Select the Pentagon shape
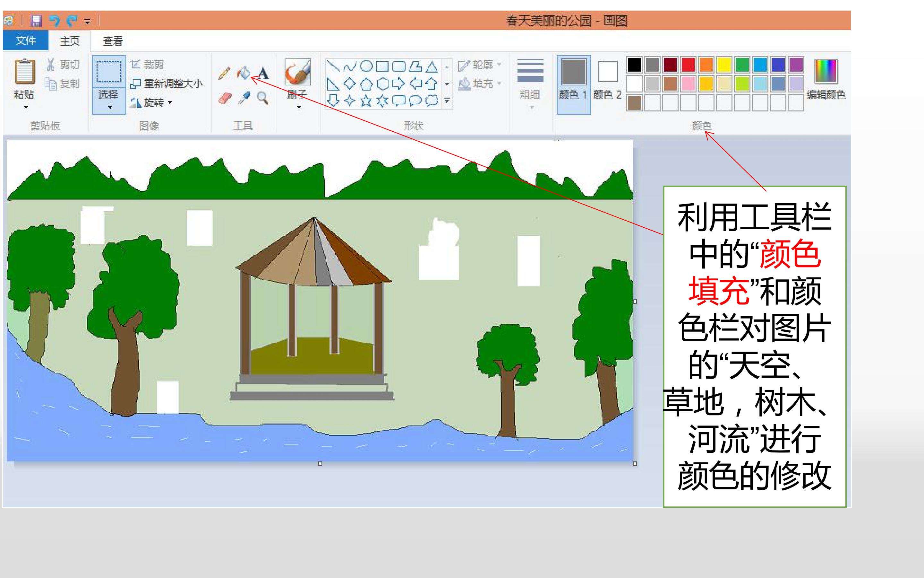Image resolution: width=924 pixels, height=578 pixels. (x=366, y=83)
